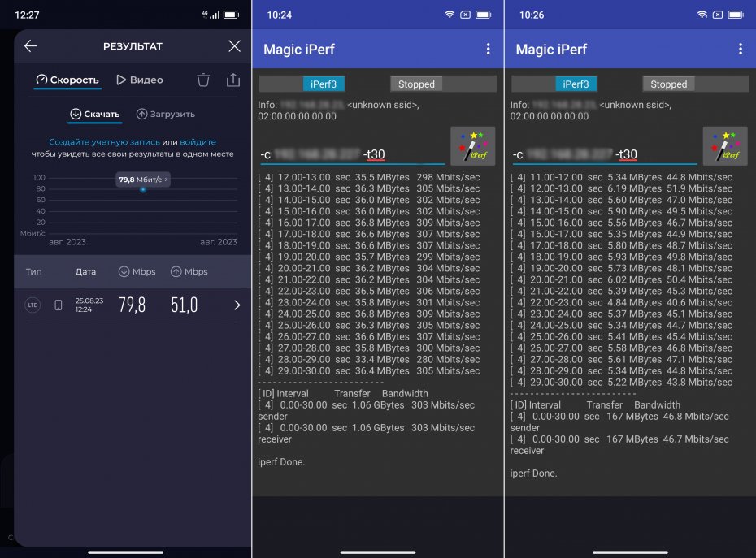Select the Загрузить upload view
Viewport: 756px width, 558px height.
pos(165,115)
